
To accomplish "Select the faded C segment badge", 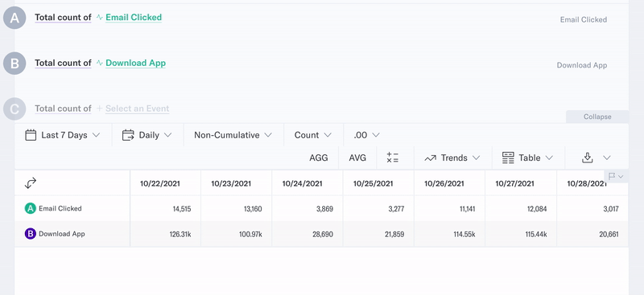I will click(x=14, y=109).
